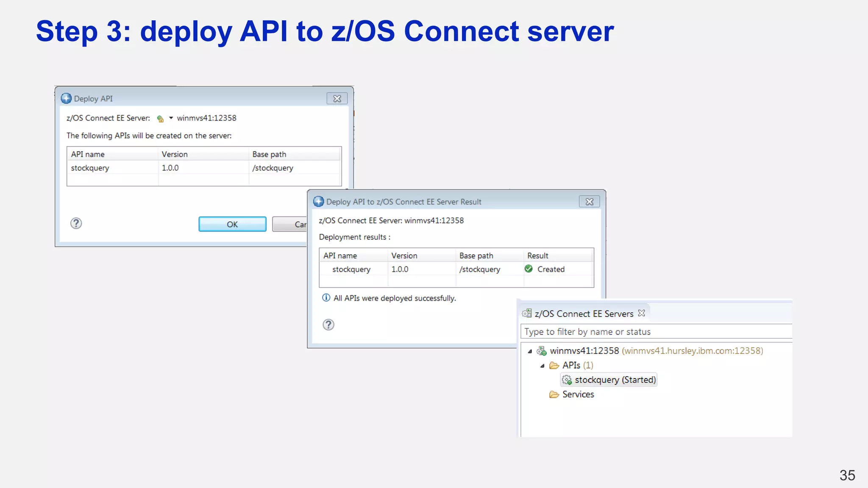Click 1.0.0 version cell in Deploy API table
This screenshot has width=868, height=488.
[170, 168]
